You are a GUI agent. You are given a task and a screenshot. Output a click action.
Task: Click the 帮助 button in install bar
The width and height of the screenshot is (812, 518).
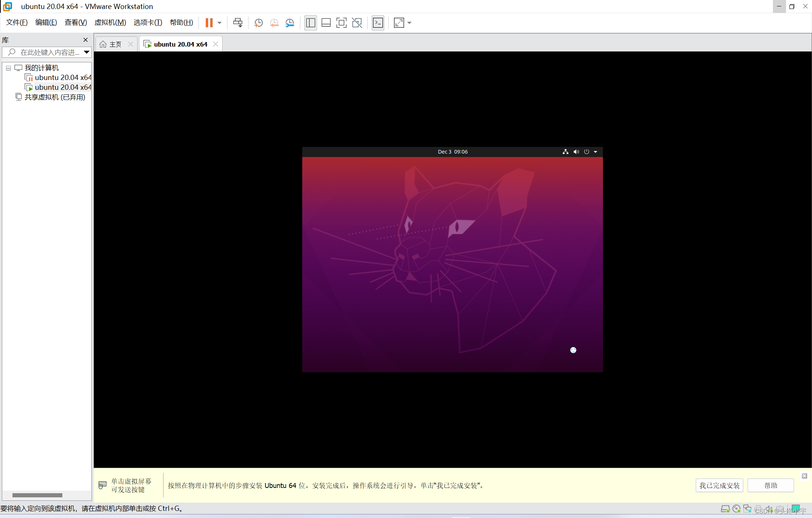pos(771,486)
